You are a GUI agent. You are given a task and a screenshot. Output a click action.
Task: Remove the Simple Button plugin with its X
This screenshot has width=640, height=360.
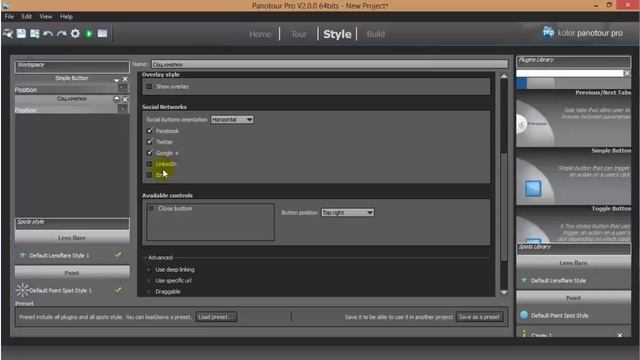point(125,79)
